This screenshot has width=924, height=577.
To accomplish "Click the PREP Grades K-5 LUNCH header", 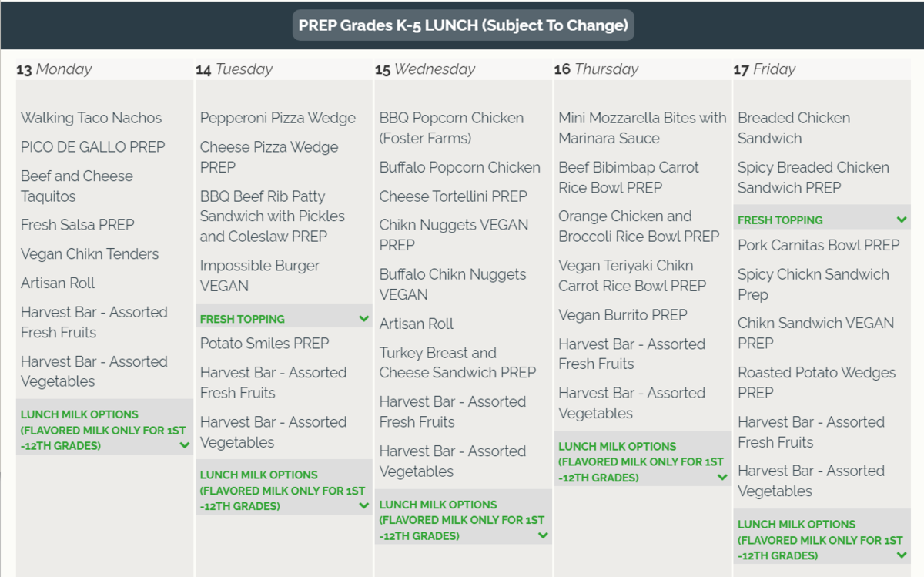I will pyautogui.click(x=463, y=25).
